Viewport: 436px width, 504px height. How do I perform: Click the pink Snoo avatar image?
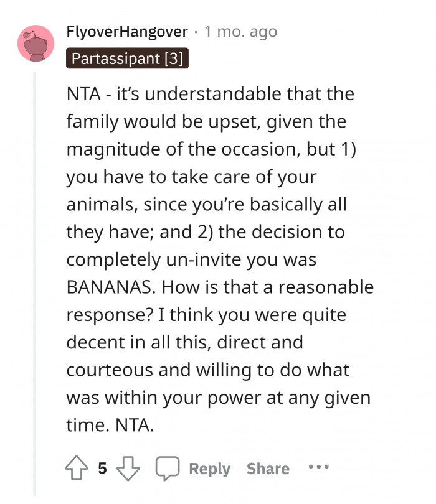point(36,44)
